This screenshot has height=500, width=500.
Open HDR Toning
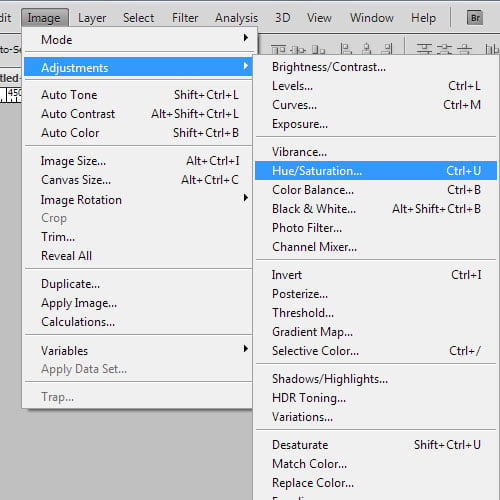376,398
